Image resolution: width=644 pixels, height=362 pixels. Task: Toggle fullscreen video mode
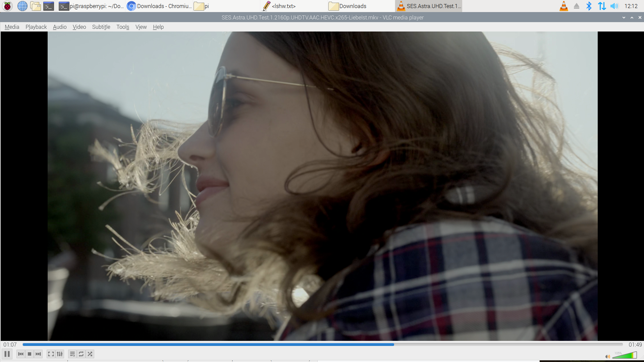point(51,354)
